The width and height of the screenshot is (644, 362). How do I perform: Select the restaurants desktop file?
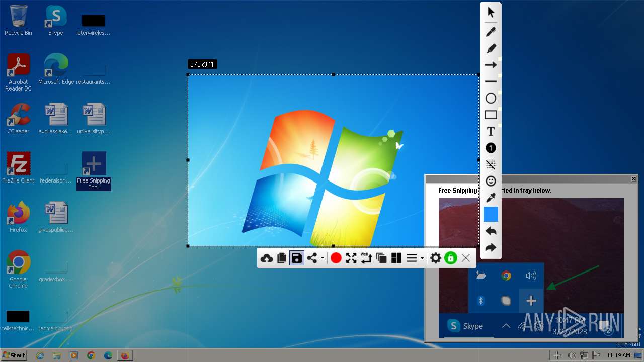point(94,73)
